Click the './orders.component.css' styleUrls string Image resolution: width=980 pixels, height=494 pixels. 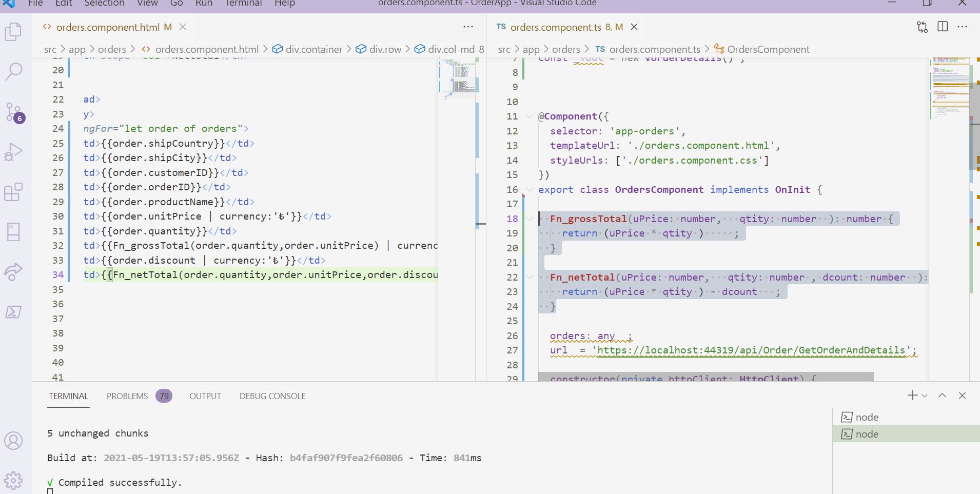point(692,161)
